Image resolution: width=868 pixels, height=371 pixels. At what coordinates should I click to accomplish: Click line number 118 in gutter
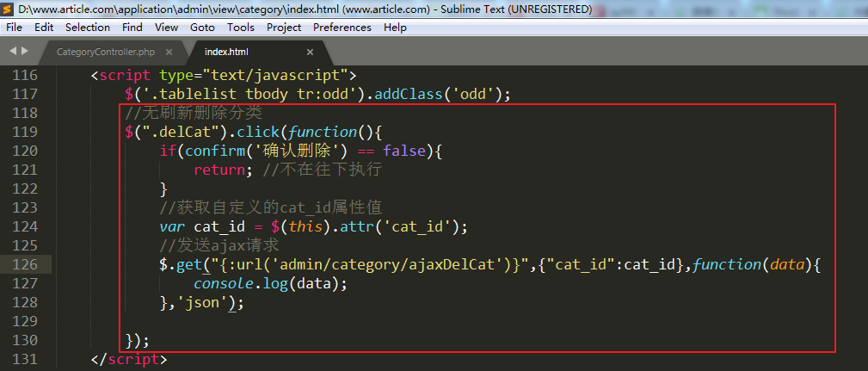click(25, 113)
